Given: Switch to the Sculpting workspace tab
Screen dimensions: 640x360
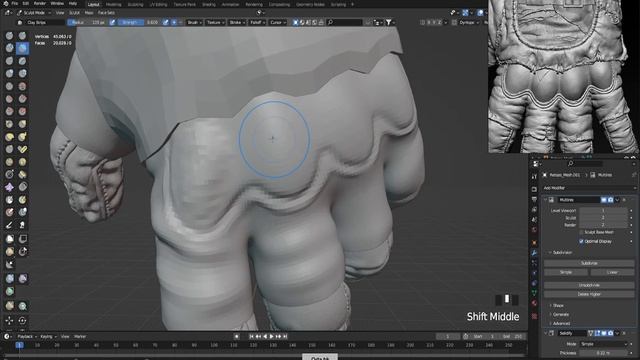Looking at the screenshot, I should 135,4.
